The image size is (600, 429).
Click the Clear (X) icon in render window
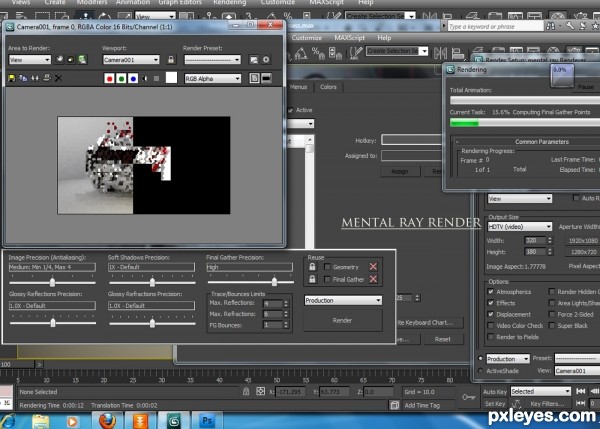[x=59, y=78]
